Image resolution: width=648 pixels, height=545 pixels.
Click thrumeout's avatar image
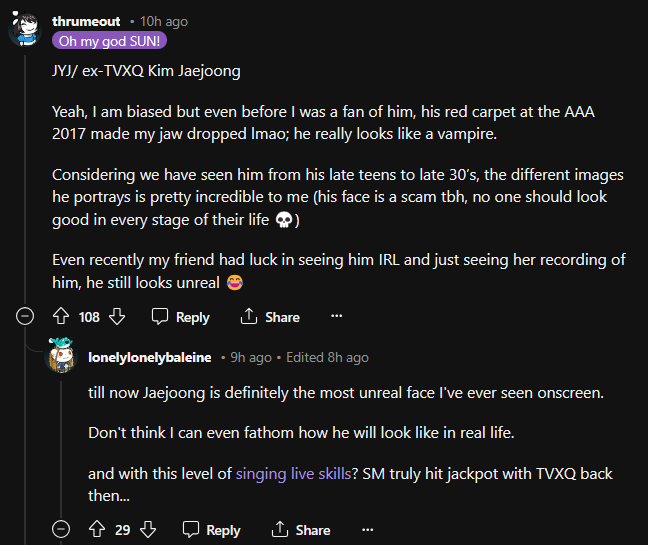26,29
